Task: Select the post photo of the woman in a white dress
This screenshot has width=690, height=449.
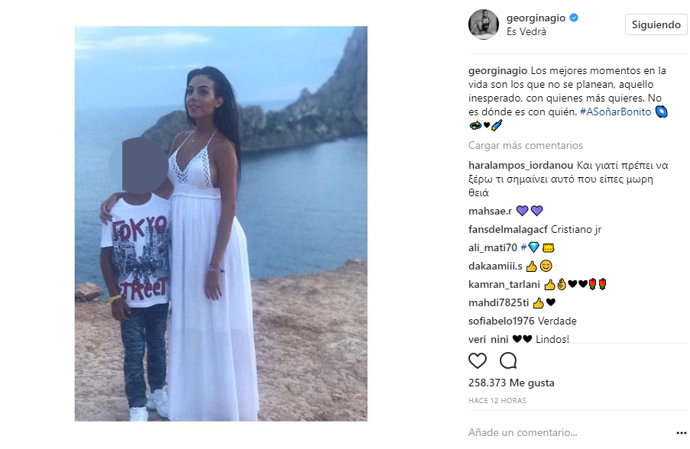Action: tap(221, 224)
